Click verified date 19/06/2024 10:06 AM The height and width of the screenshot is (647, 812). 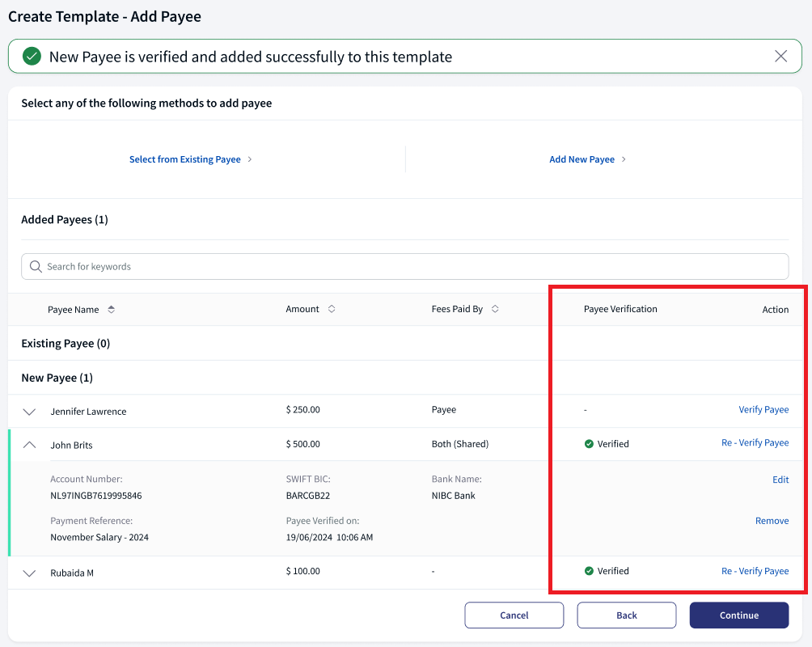(329, 537)
